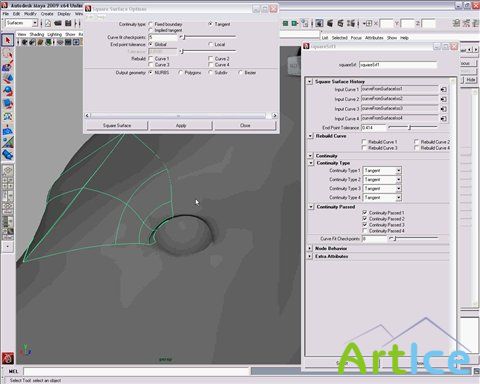
Task: Click the New Scene icon in status line
Action: (48, 23)
